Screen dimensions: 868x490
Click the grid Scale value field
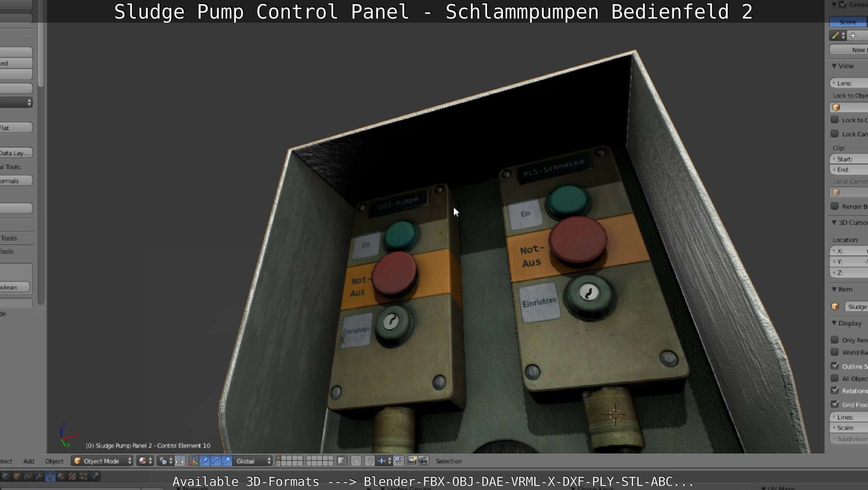(848, 428)
